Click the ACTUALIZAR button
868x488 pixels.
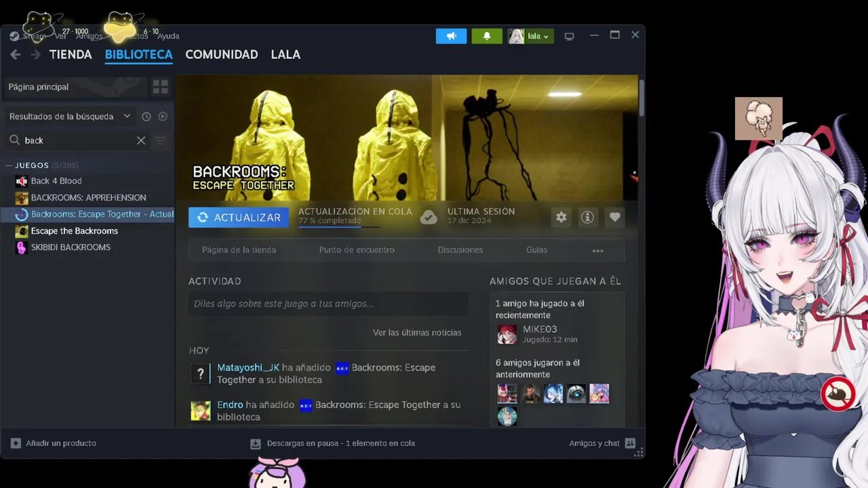239,218
